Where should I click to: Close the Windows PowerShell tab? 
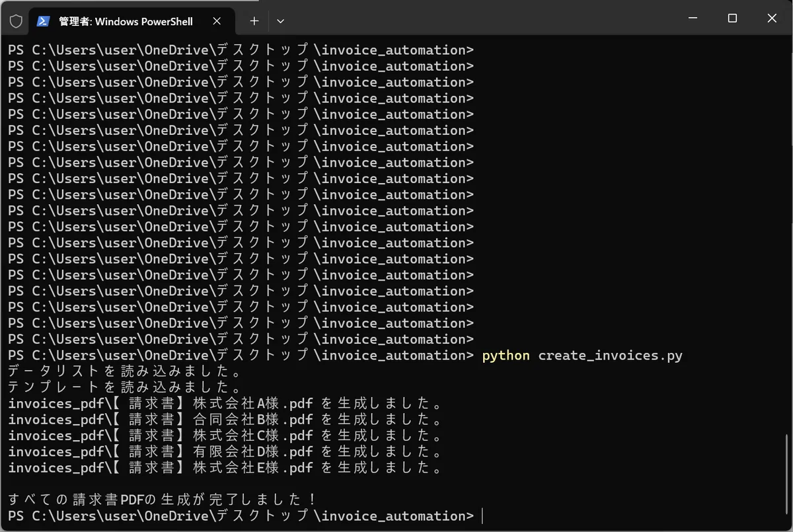tap(217, 21)
